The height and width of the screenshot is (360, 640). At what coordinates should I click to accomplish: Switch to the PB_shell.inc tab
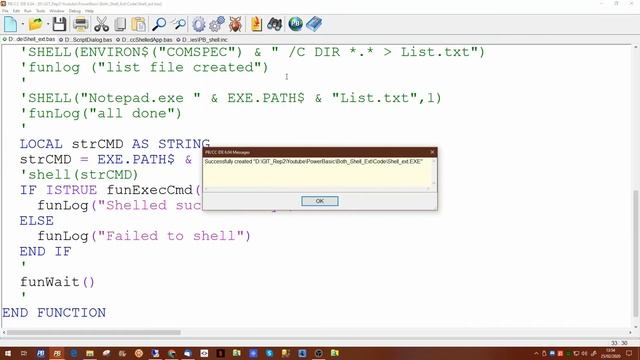point(202,40)
